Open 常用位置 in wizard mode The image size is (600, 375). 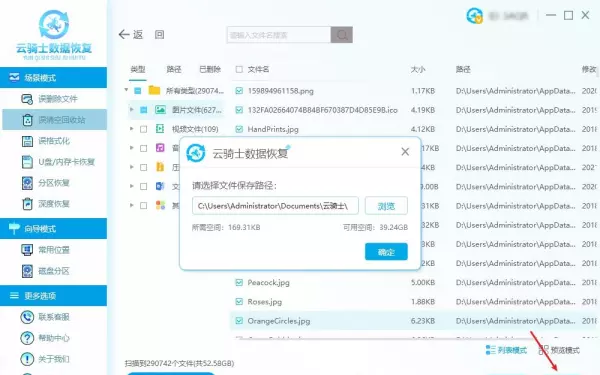click(x=46, y=250)
